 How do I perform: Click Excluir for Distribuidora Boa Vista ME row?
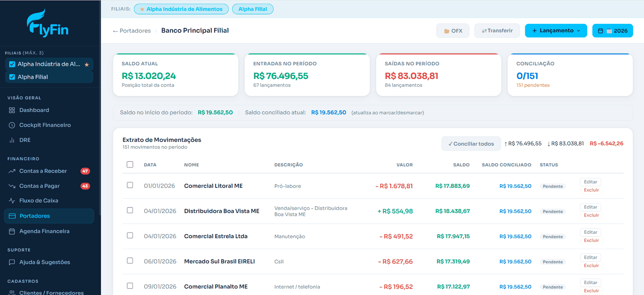(591, 215)
